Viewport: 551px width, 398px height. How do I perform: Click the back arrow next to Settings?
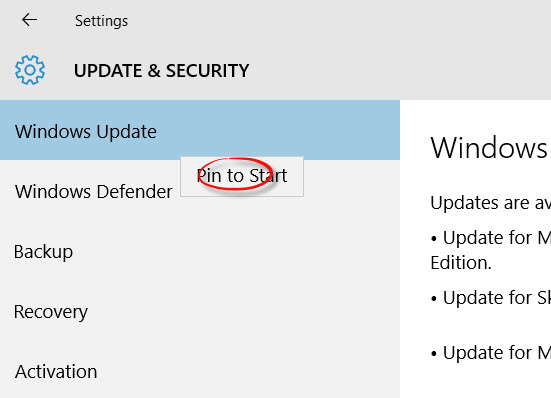[30, 20]
